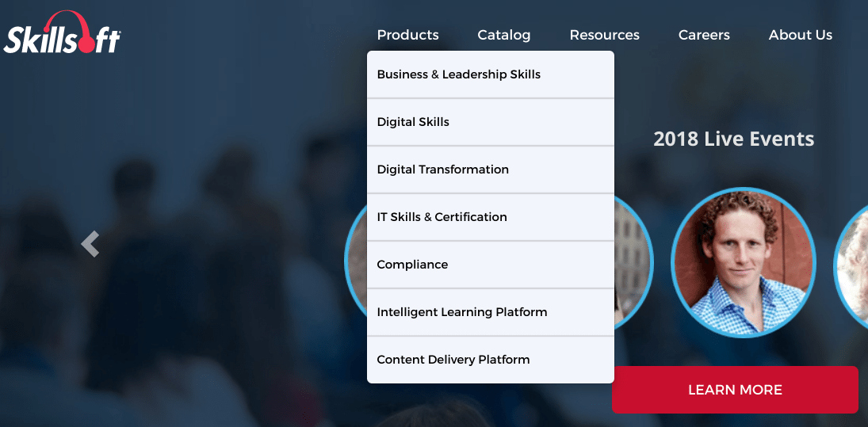This screenshot has height=427, width=868.
Task: Select IT Skills & Certification
Action: (x=491, y=217)
